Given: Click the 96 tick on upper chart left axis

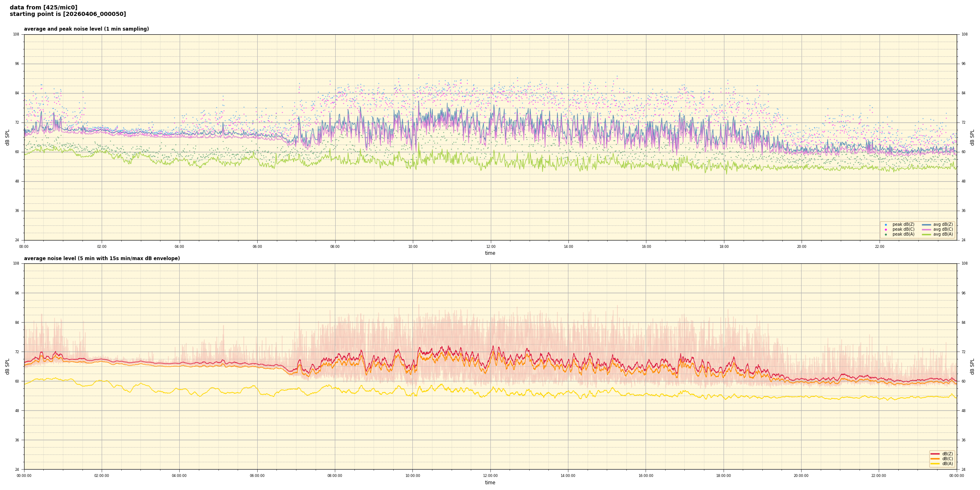Looking at the screenshot, I should [x=16, y=64].
